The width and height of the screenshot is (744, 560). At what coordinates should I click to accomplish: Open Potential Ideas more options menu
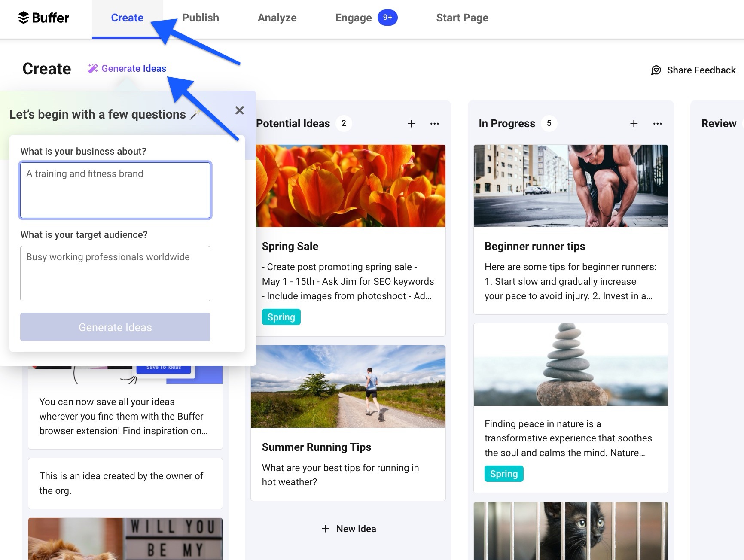(434, 124)
